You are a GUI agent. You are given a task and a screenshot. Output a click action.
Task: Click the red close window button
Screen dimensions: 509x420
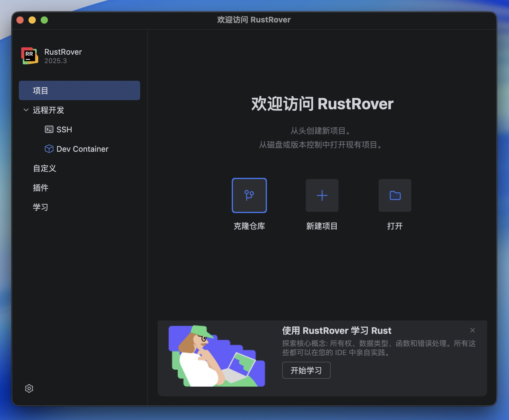point(20,20)
